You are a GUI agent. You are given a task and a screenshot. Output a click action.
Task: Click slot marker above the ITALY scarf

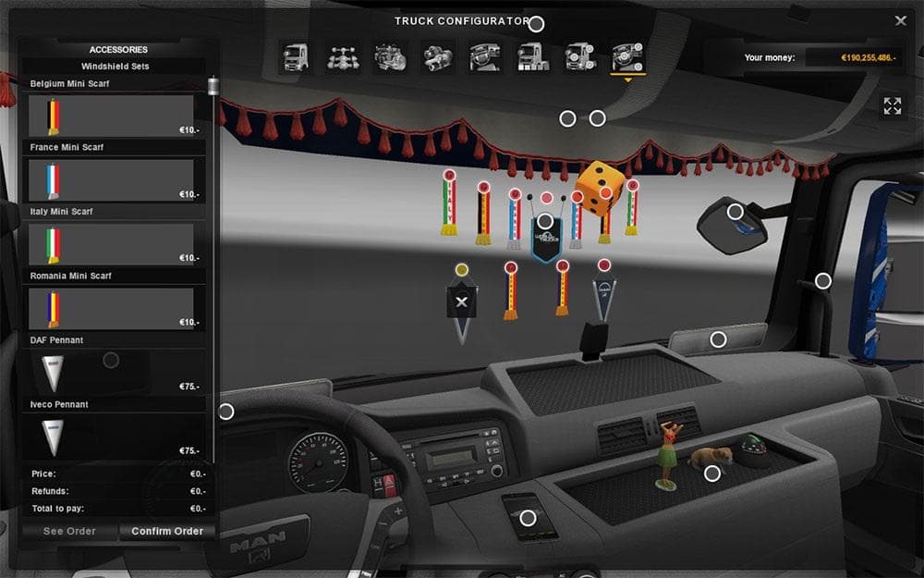point(449,175)
